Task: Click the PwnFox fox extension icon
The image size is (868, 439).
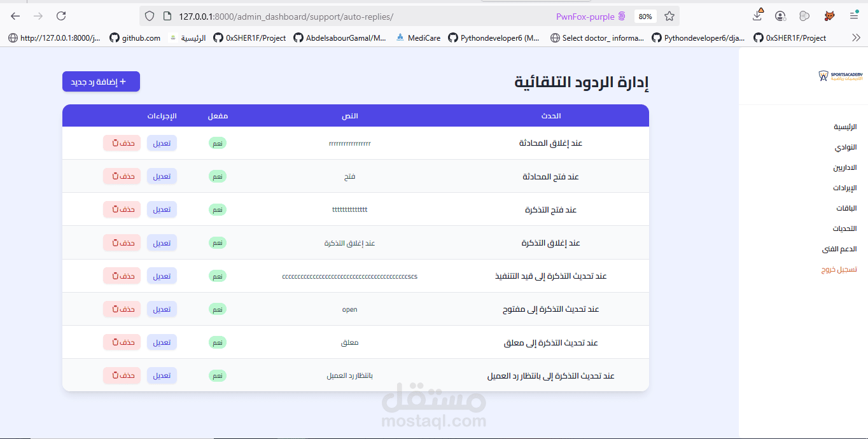Action: point(830,16)
